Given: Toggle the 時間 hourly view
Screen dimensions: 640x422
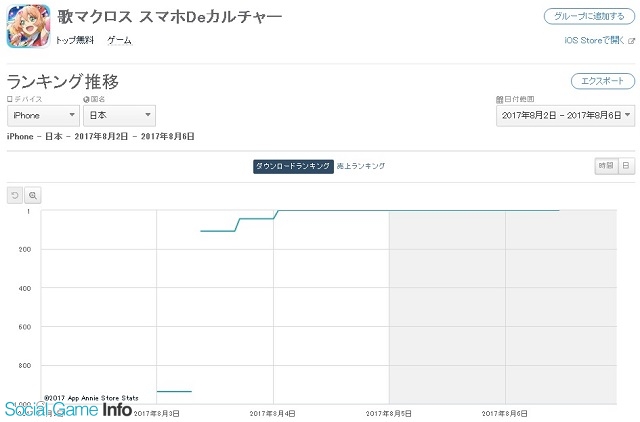Looking at the screenshot, I should coord(606,166).
